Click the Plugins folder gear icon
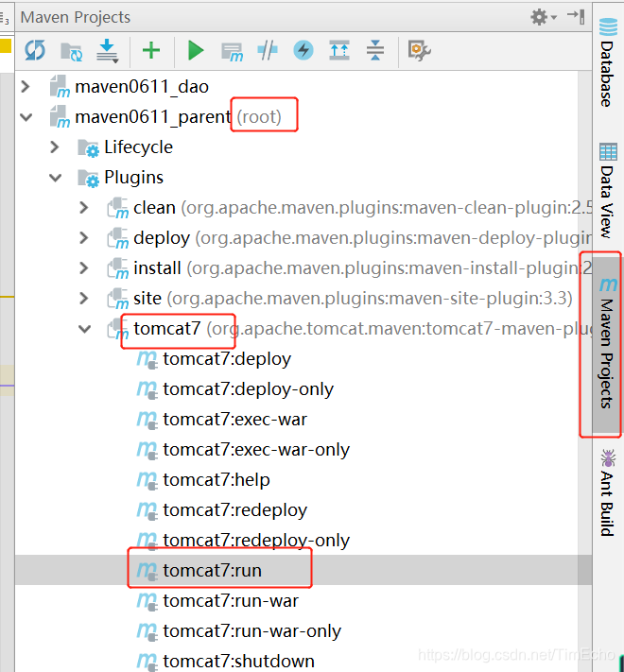Viewport: 624px width, 672px height. (x=88, y=179)
